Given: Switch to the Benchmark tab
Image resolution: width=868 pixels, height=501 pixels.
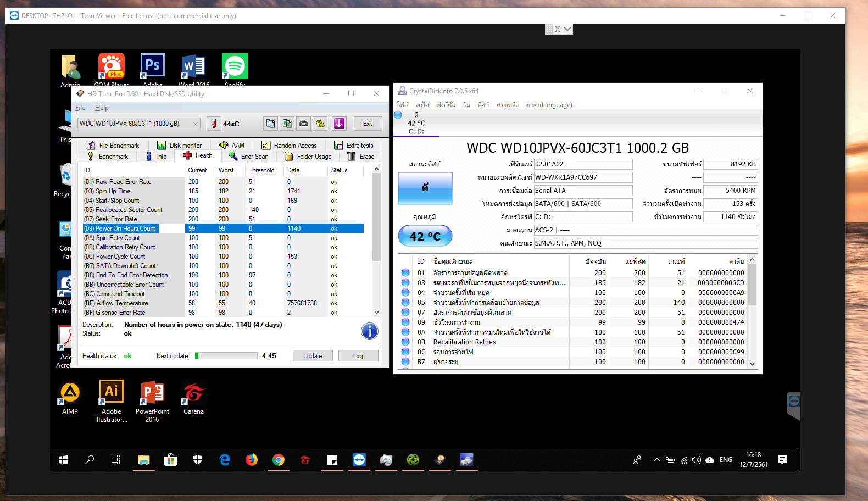Looking at the screenshot, I should point(108,157).
